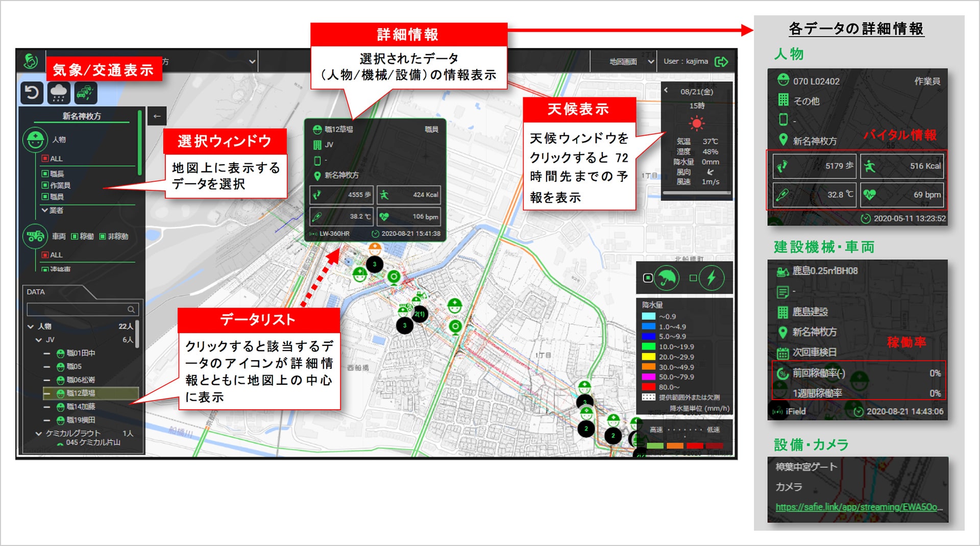The width and height of the screenshot is (980, 546).
Task: Click the orange helmet marker on the map
Action: pos(375,249)
